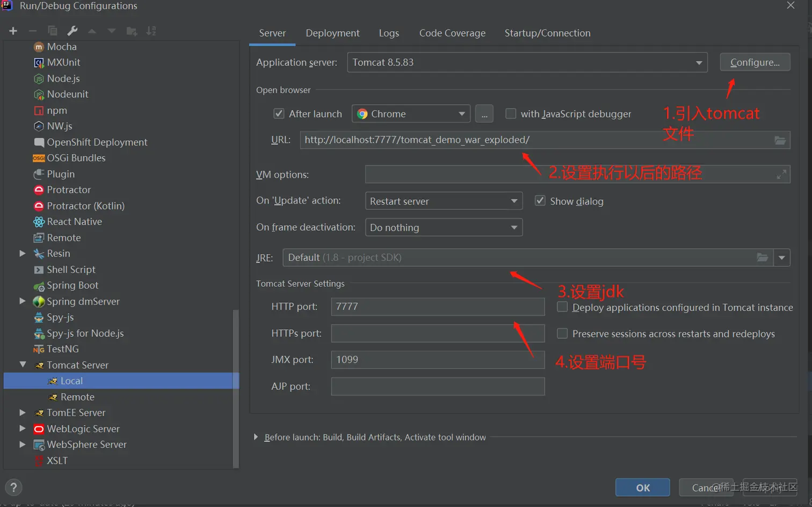Uncheck the After launch checkbox
Screen dimensions: 812x507
(279, 114)
